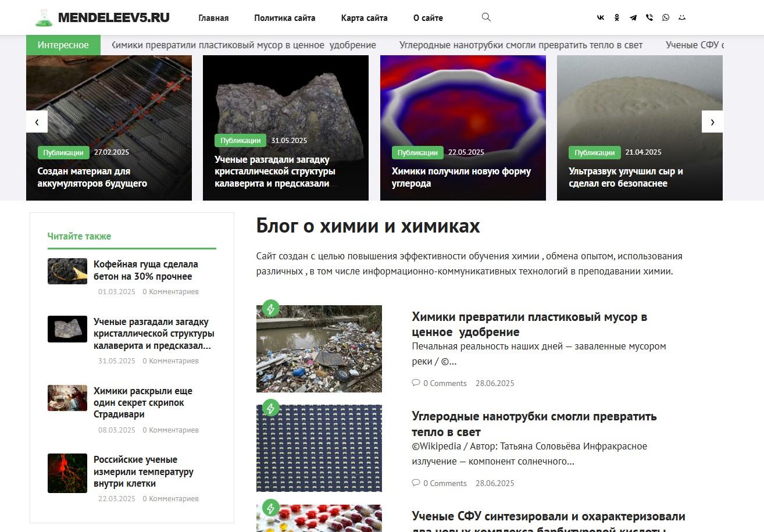Viewport: 764px width, 532px height.
Task: Open main article 'Химики превратили пластиковый мусор'
Action: [x=530, y=324]
